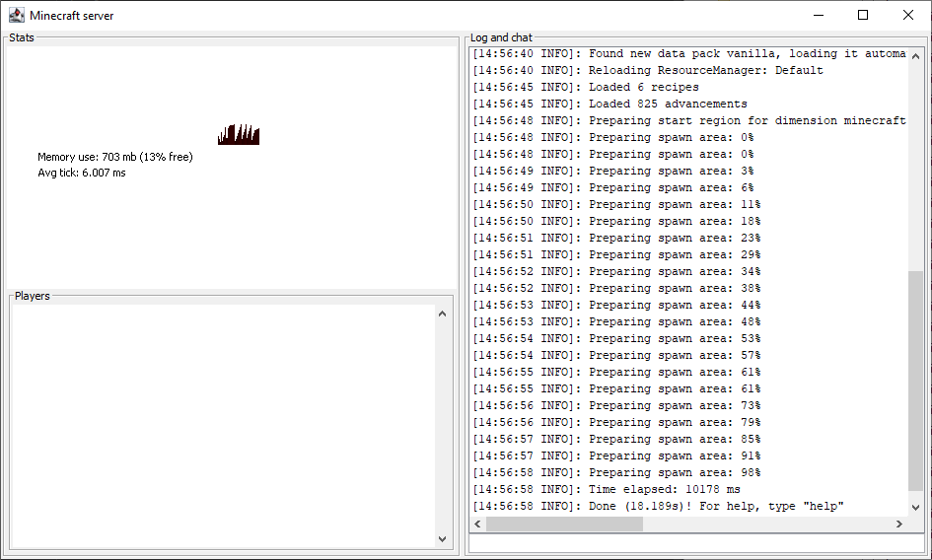Close the Minecraft server window
The width and height of the screenshot is (932, 560).
908,15
